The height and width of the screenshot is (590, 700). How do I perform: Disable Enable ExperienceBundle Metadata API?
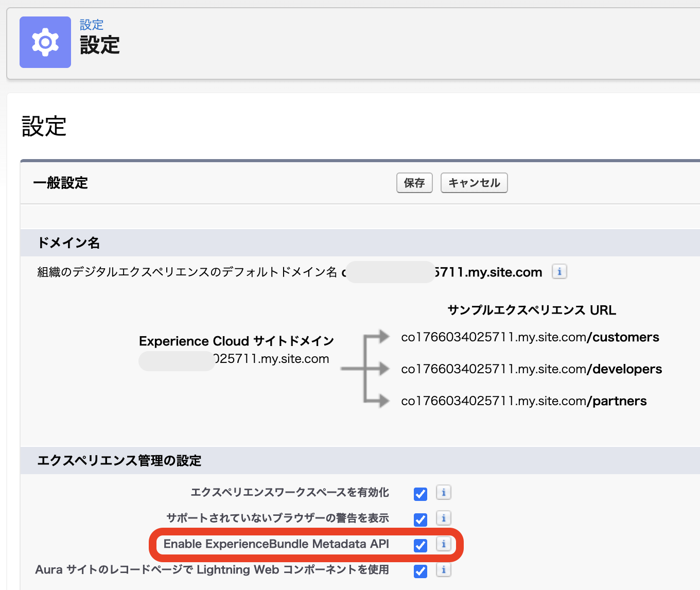coord(420,546)
